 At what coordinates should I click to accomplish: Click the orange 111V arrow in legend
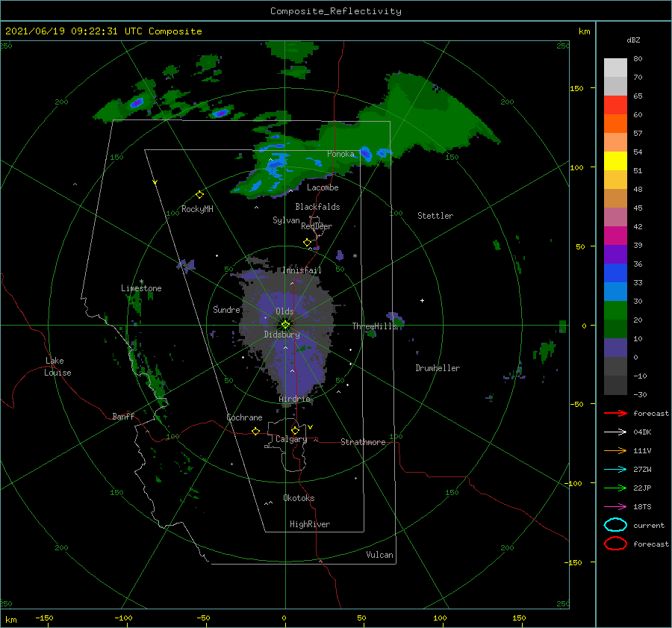[615, 450]
